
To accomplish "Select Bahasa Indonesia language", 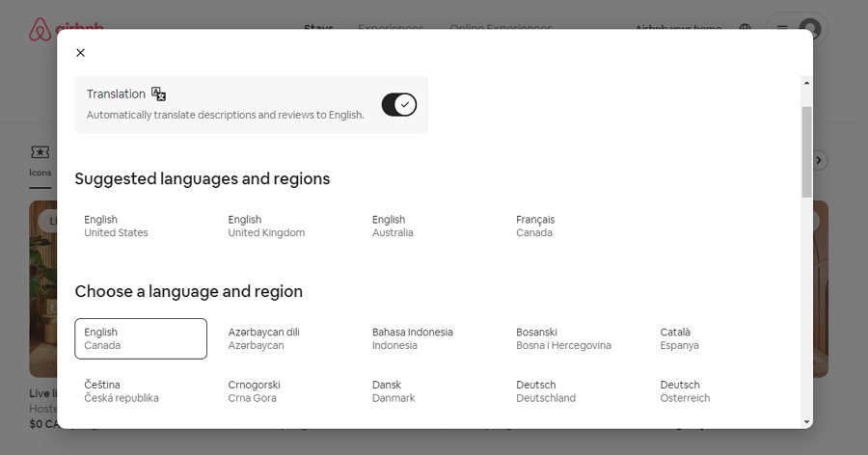I will click(412, 338).
